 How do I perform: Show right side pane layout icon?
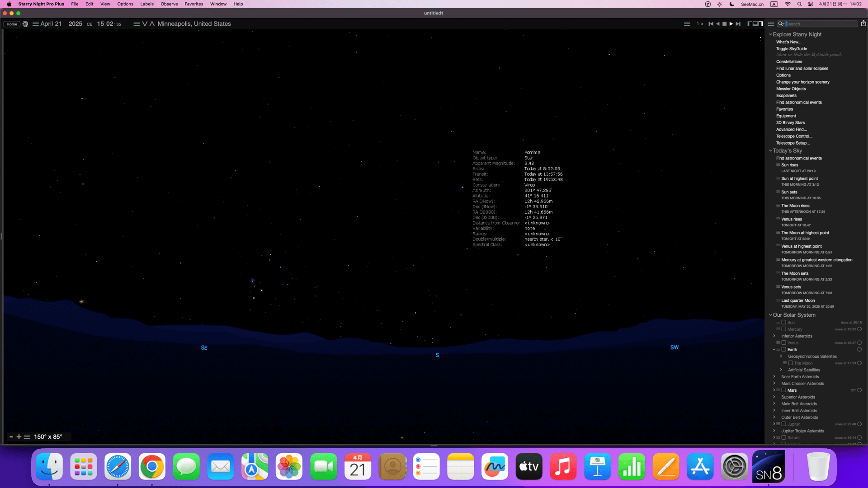point(761,24)
